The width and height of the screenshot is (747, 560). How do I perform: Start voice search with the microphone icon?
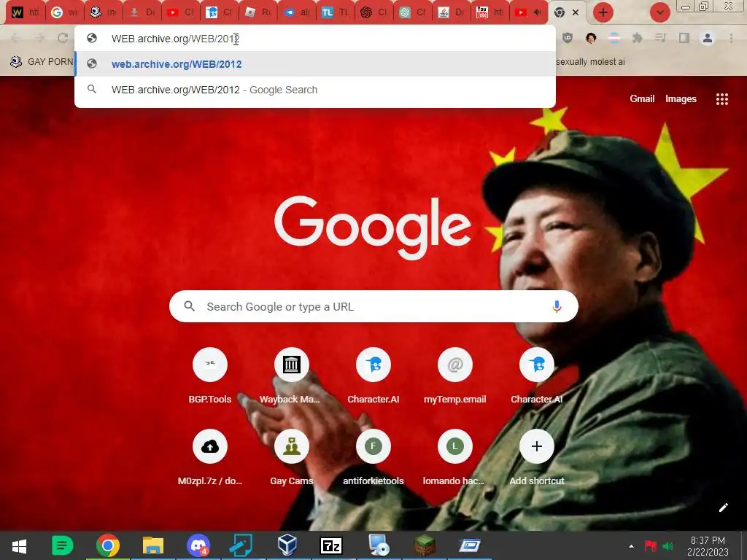557,307
